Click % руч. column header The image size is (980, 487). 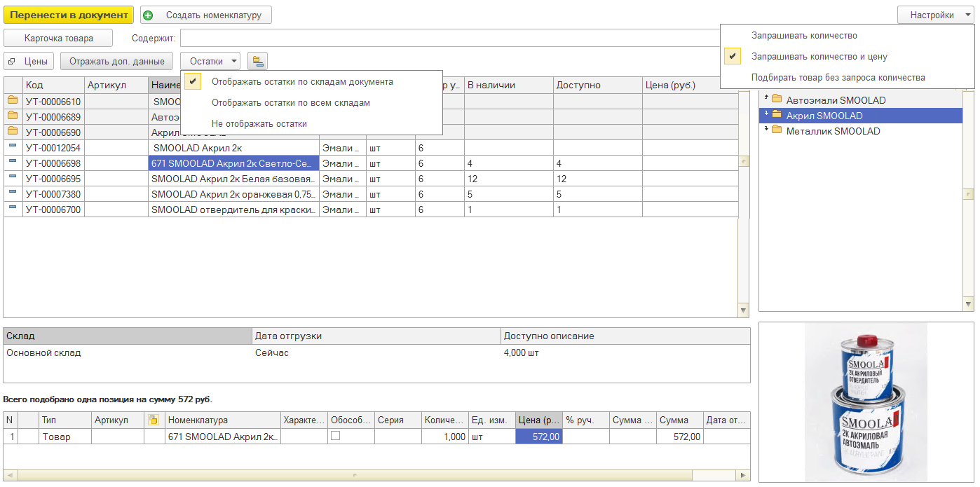coord(586,420)
